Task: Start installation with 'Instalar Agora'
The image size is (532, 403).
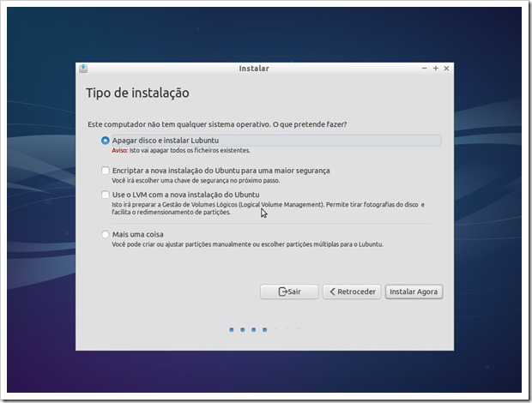Action: click(414, 292)
